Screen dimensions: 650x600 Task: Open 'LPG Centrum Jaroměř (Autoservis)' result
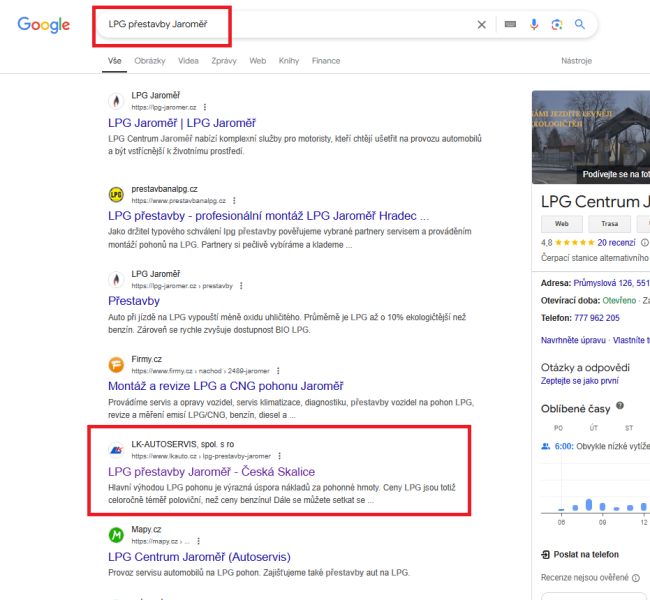pyautogui.click(x=199, y=557)
